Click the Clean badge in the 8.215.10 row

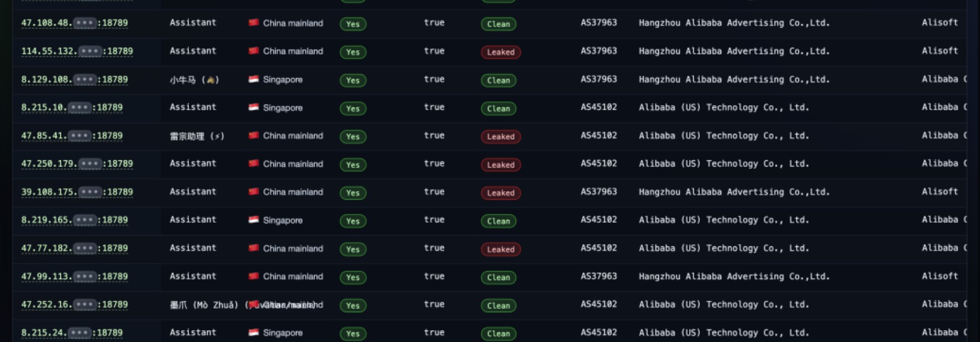coord(498,109)
